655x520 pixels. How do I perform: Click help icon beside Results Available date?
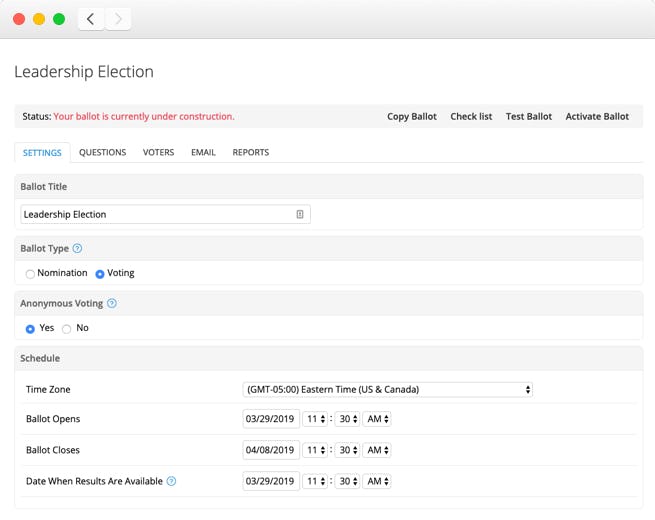click(172, 482)
